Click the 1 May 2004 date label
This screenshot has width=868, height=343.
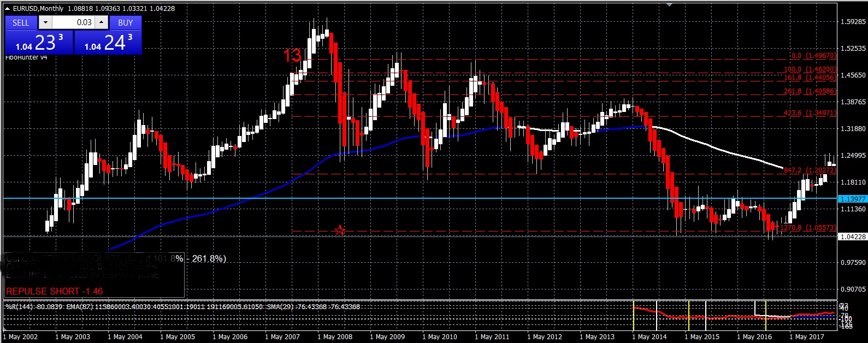coord(125,337)
